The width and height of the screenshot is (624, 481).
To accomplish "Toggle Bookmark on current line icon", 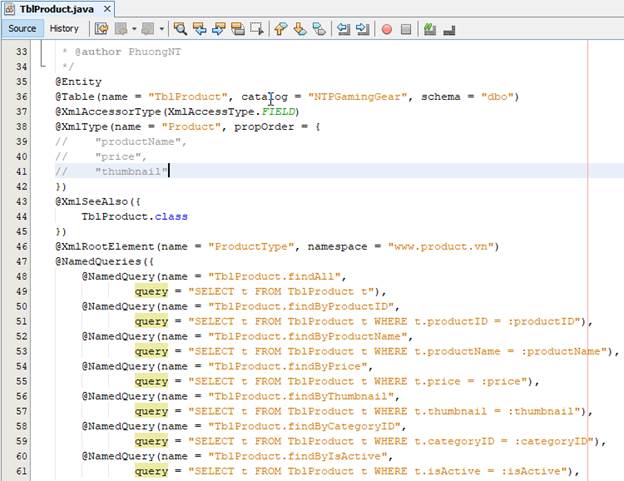I will coord(319,29).
